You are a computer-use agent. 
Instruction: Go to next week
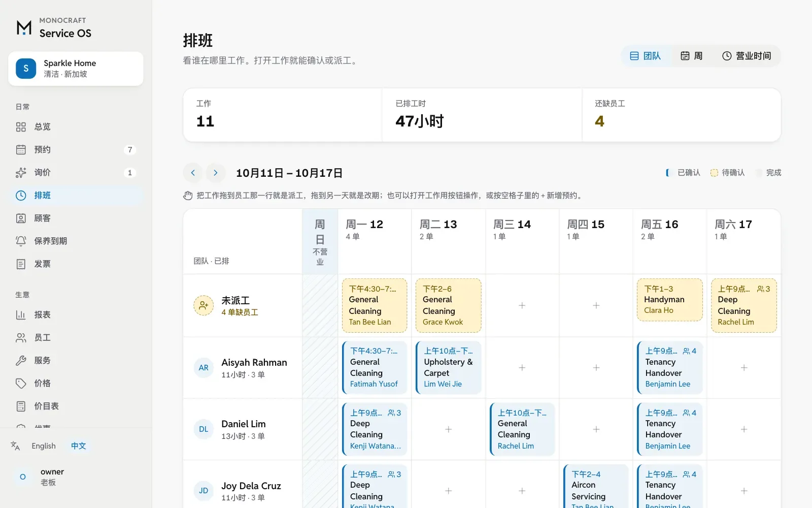216,173
